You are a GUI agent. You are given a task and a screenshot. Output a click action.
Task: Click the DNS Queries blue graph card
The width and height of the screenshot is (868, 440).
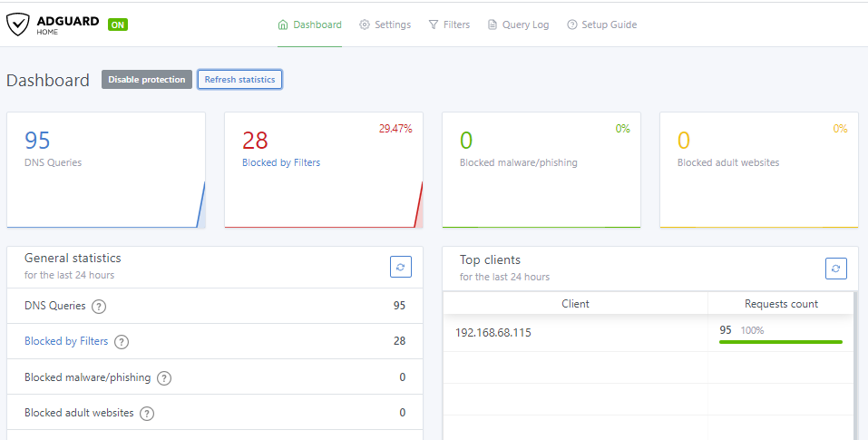click(106, 170)
